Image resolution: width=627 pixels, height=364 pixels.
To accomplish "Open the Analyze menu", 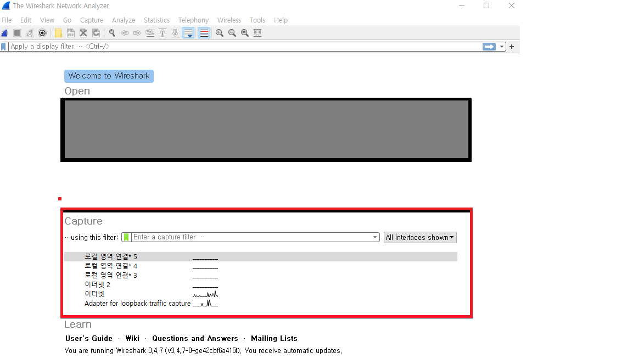I will click(x=123, y=20).
